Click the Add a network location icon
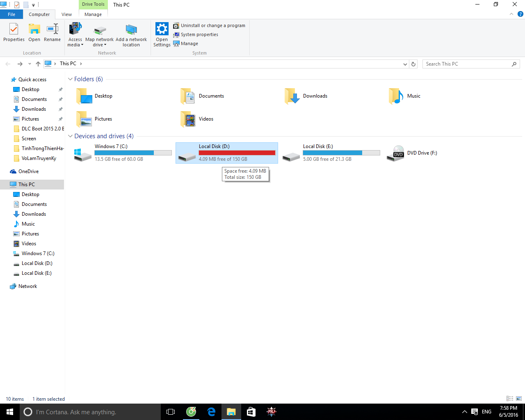 pyautogui.click(x=131, y=30)
